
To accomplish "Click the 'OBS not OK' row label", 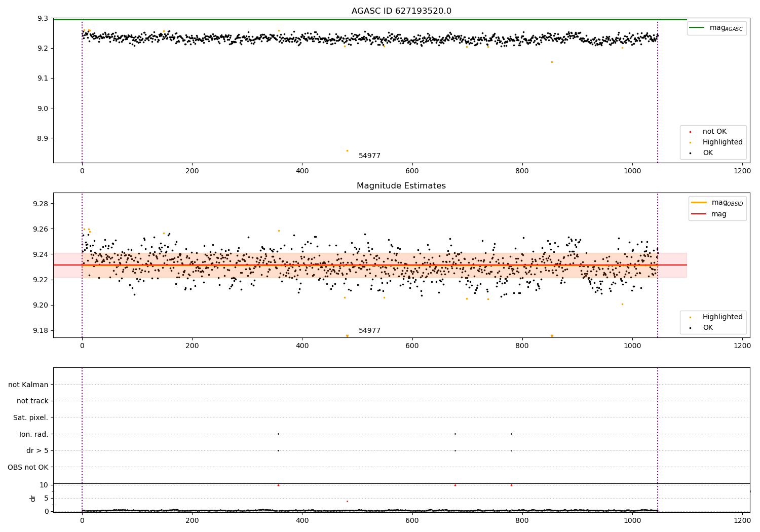I will click(x=28, y=467).
